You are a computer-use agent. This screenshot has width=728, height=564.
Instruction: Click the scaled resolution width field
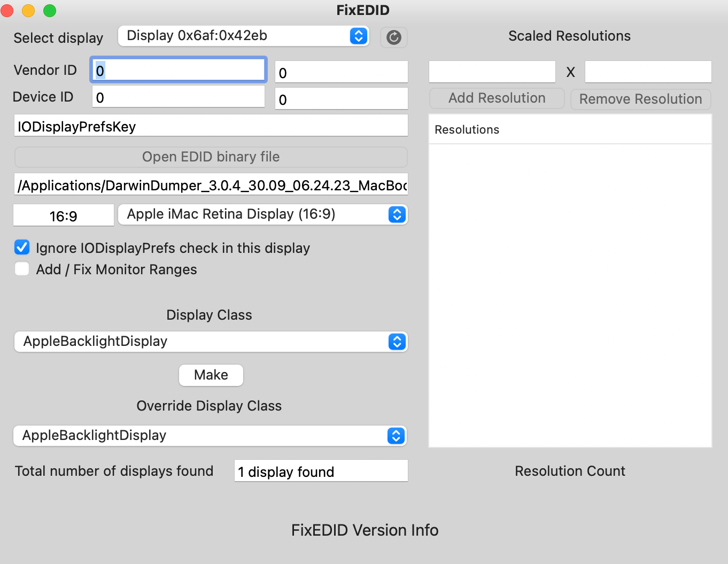tap(492, 72)
